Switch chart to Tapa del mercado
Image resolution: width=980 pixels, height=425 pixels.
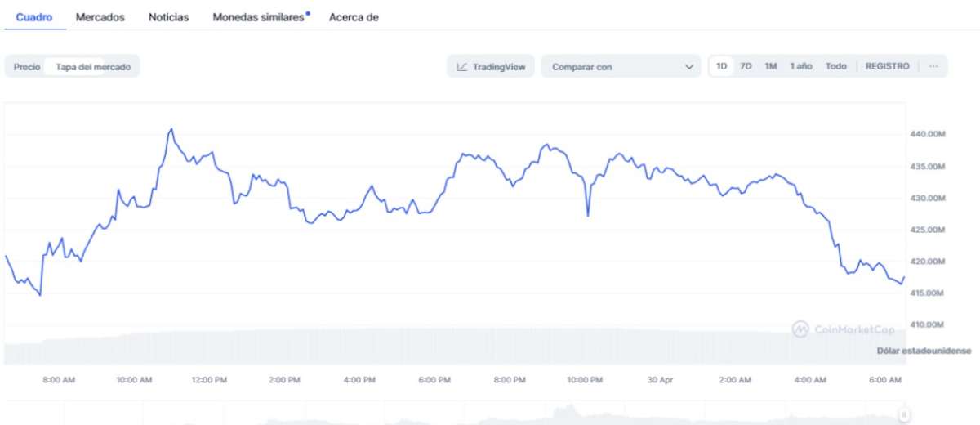tap(92, 67)
